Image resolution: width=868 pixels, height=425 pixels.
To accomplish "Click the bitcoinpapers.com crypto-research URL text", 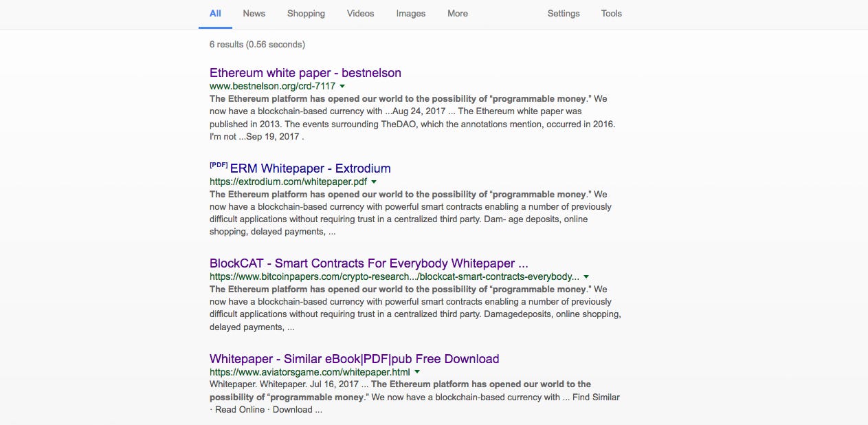I will tap(394, 277).
